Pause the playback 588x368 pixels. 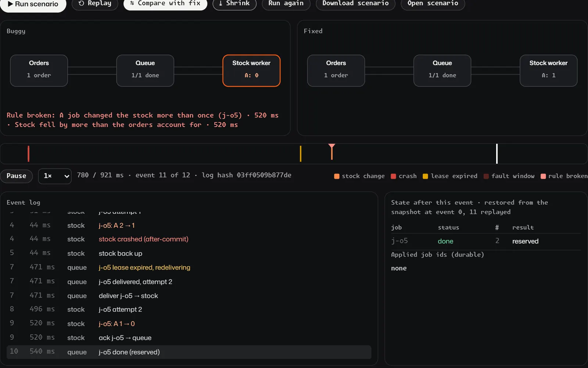(17, 176)
